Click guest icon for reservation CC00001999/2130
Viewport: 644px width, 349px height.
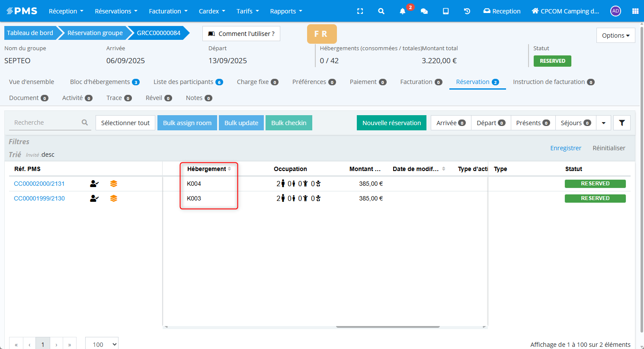94,198
